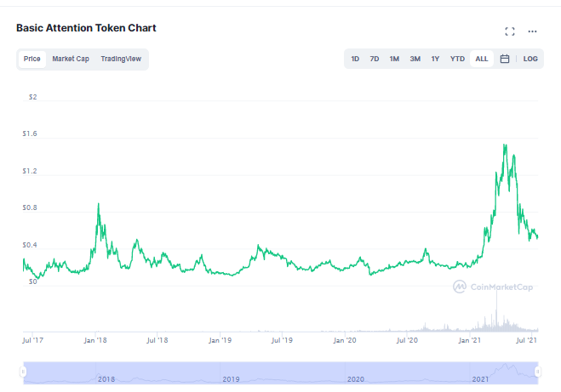Click the $1.2 price axis label
Screen dimensions: 561x392
(30, 171)
